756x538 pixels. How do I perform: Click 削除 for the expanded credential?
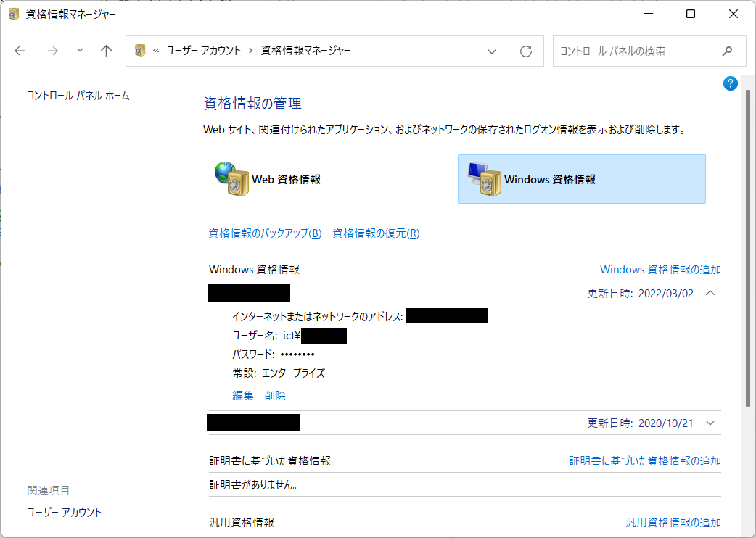coord(275,395)
